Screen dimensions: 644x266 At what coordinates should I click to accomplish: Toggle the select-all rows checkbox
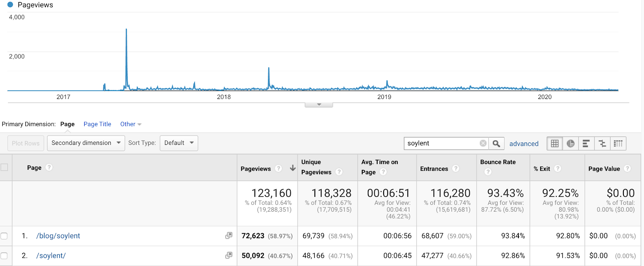pyautogui.click(x=4, y=167)
